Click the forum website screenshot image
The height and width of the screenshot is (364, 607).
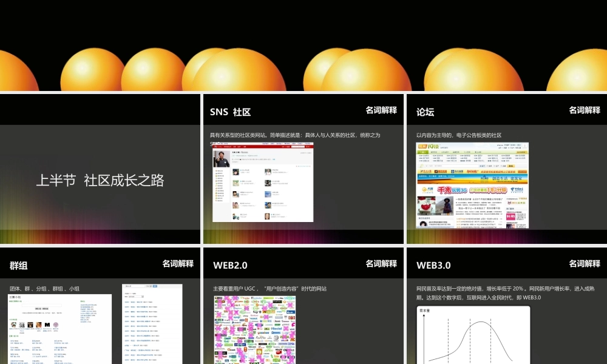472,185
